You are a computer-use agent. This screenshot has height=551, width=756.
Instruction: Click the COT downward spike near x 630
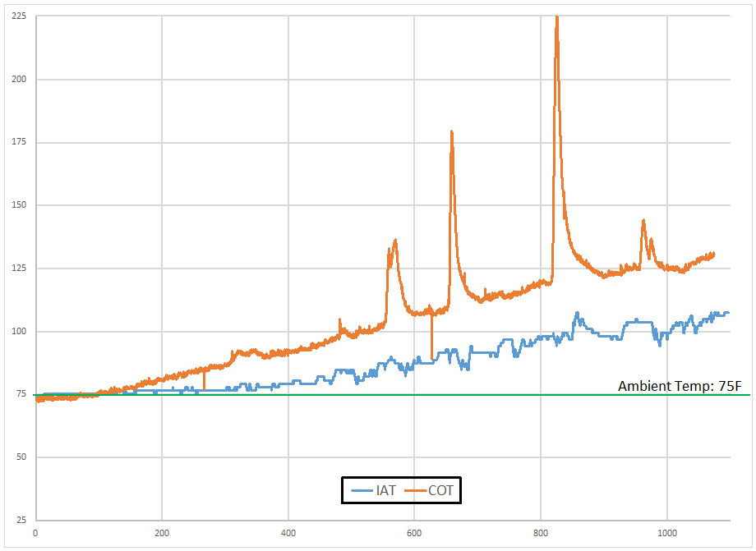click(431, 337)
